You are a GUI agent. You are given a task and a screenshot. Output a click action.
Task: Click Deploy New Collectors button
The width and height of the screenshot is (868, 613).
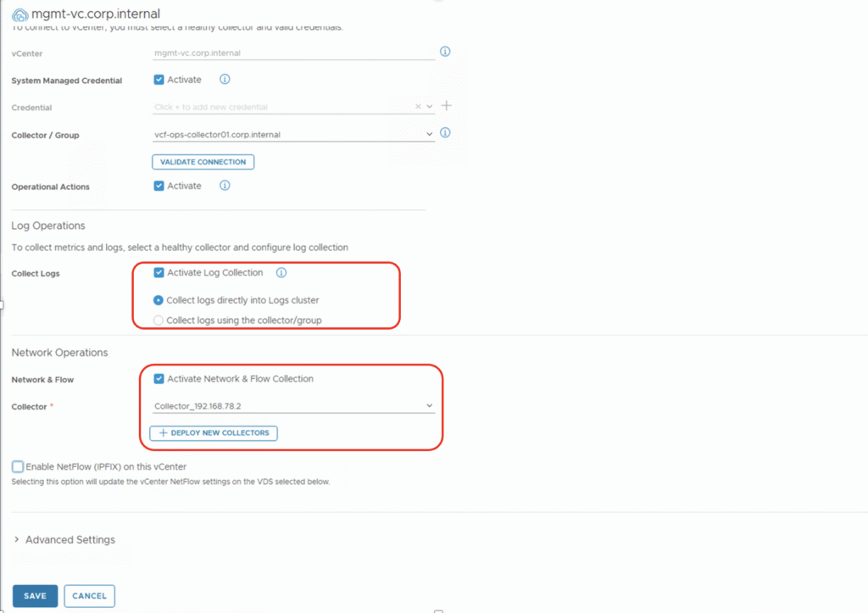[213, 433]
